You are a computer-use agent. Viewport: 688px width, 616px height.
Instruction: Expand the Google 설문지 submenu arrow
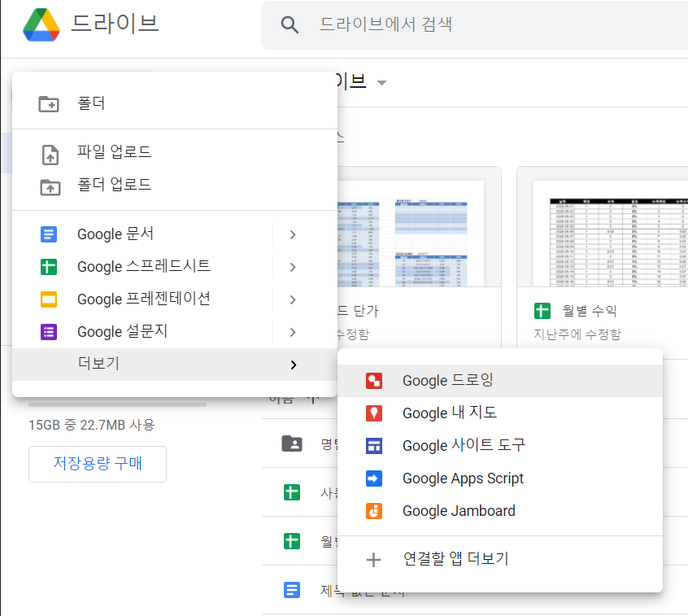click(x=293, y=332)
